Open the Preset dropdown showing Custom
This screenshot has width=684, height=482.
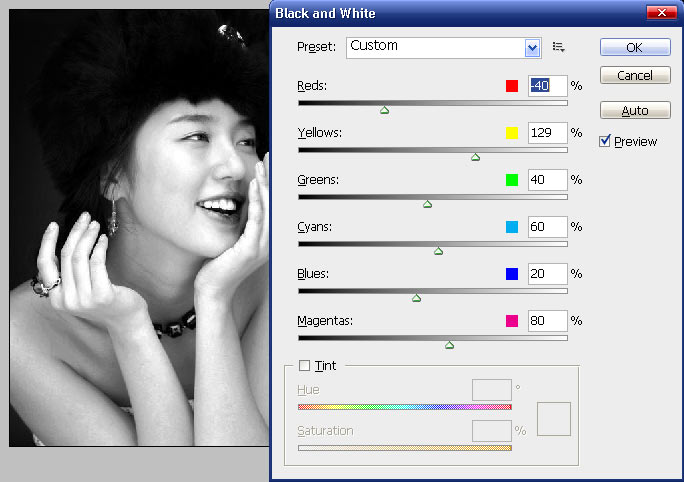pyautogui.click(x=444, y=48)
